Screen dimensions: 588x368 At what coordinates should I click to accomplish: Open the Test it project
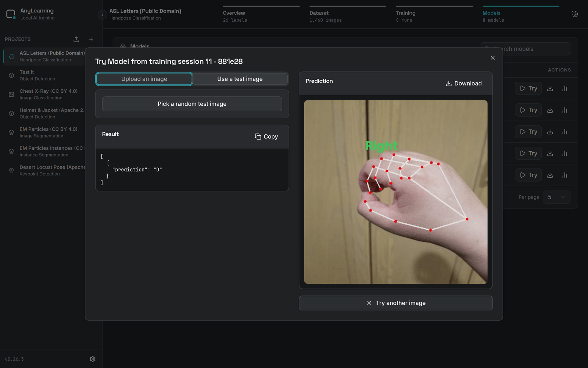click(45, 75)
